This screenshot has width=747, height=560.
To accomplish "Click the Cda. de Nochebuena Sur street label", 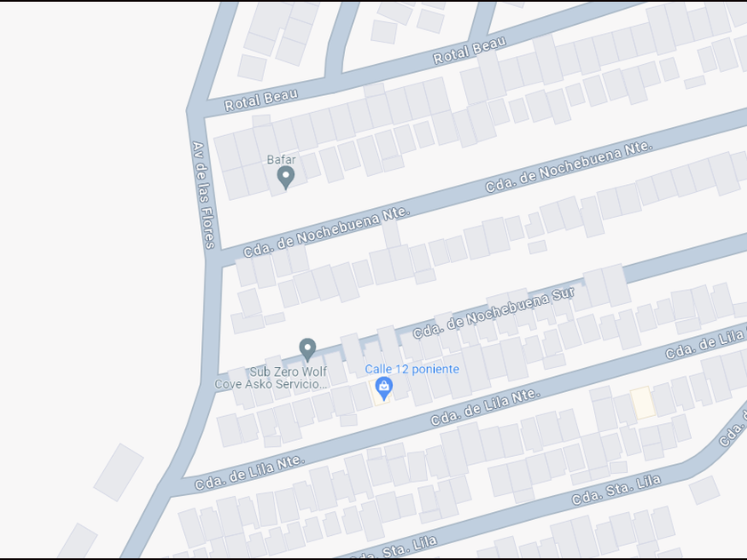I will 494,312.
